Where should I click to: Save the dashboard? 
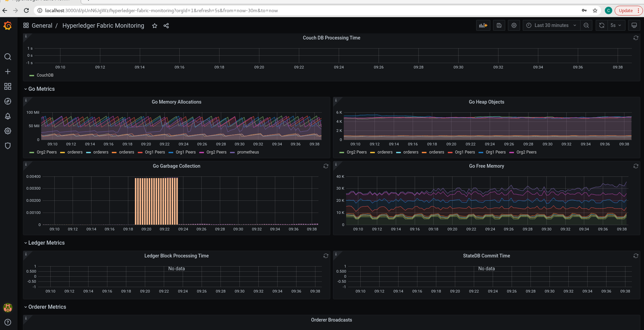(x=499, y=25)
